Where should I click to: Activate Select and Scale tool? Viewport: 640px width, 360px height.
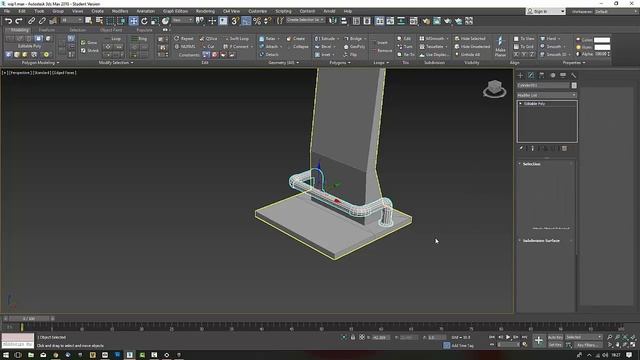(155, 21)
